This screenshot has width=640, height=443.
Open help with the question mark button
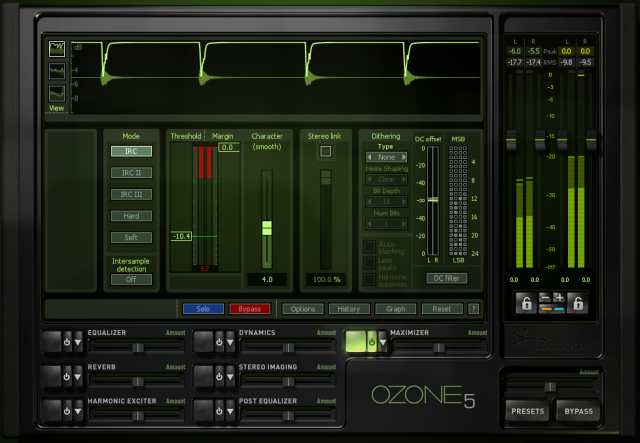(x=473, y=309)
